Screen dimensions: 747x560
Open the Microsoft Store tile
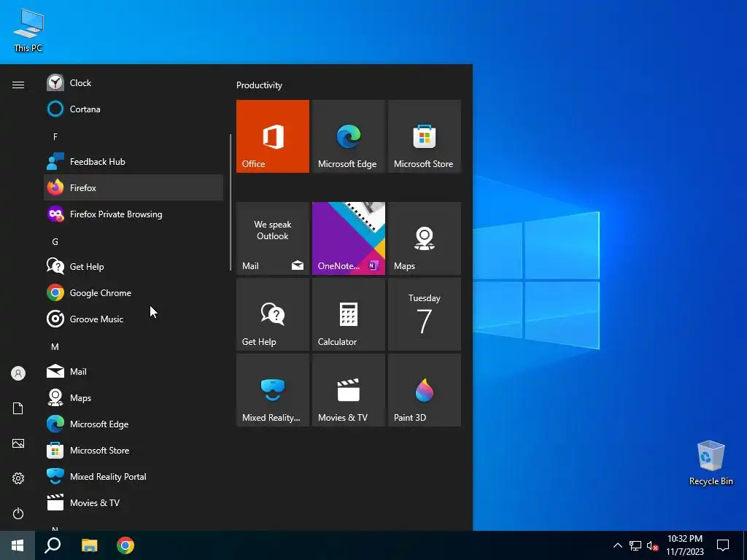425,136
